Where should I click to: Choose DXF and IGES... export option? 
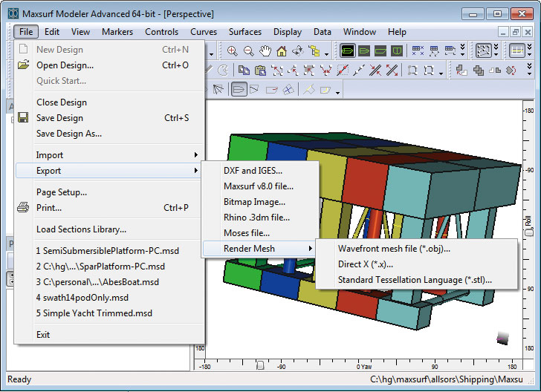point(260,170)
